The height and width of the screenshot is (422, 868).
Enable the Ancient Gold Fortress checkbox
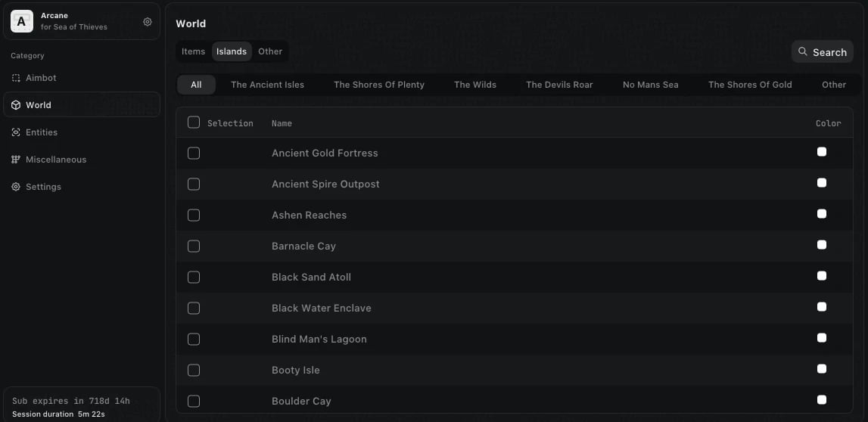pyautogui.click(x=194, y=153)
